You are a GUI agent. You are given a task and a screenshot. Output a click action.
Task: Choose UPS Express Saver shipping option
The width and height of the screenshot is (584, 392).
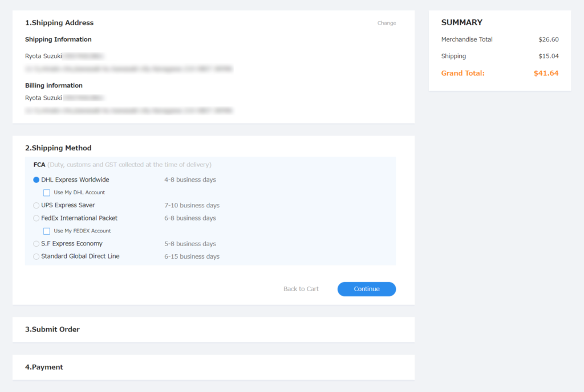(36, 206)
